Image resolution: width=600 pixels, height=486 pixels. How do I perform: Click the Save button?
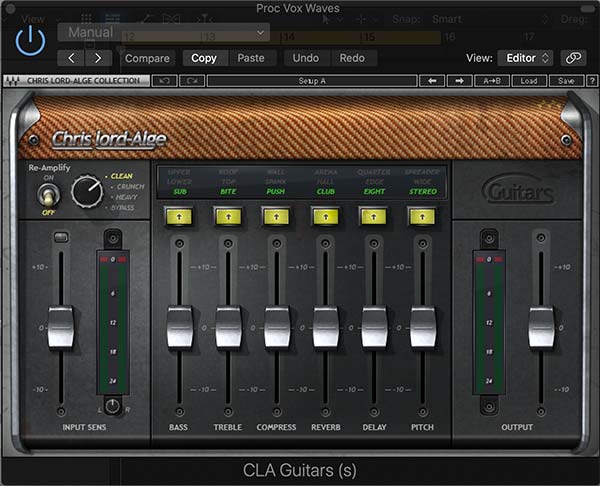click(x=566, y=81)
